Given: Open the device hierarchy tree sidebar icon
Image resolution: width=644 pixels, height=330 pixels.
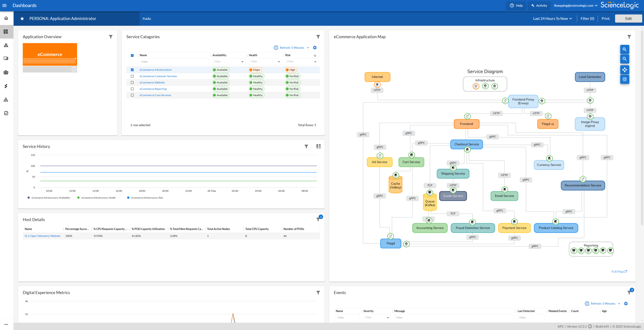Looking at the screenshot, I should point(6,100).
